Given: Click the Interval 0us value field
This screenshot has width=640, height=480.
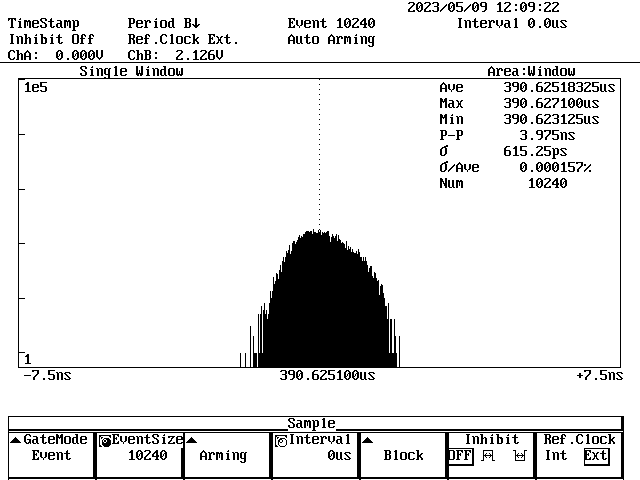Looking at the screenshot, I should [x=339, y=456].
